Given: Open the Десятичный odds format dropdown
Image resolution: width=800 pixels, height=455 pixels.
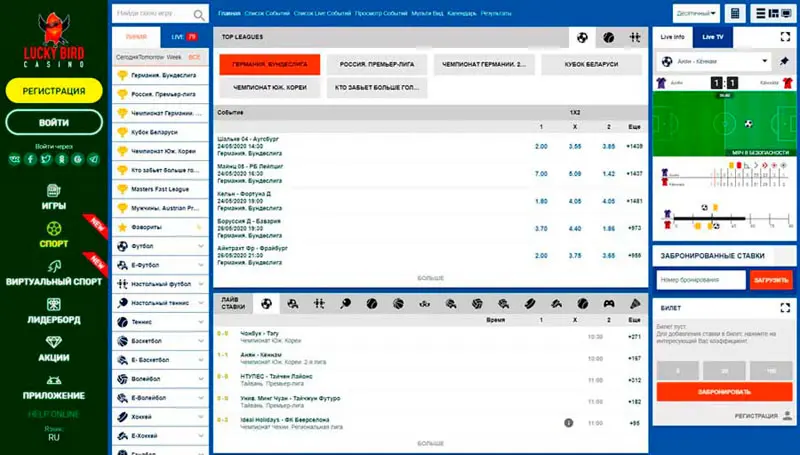Looking at the screenshot, I should tap(694, 14).
